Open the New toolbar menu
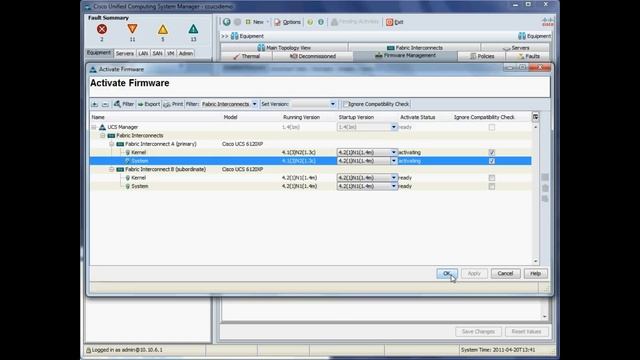 257,22
